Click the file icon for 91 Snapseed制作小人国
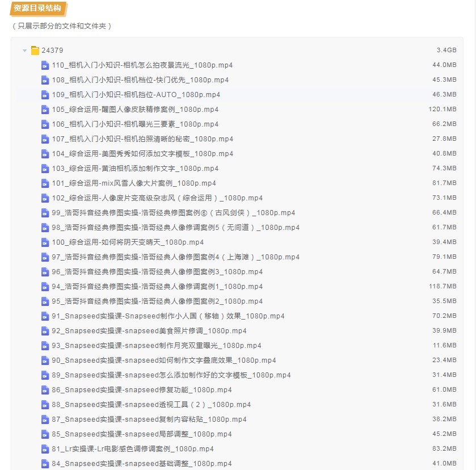This screenshot has width=476, height=470. [x=45, y=316]
